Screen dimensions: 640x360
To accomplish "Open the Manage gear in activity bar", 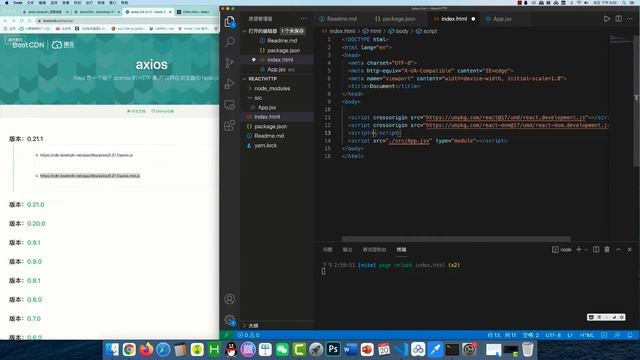I will (x=230, y=320).
